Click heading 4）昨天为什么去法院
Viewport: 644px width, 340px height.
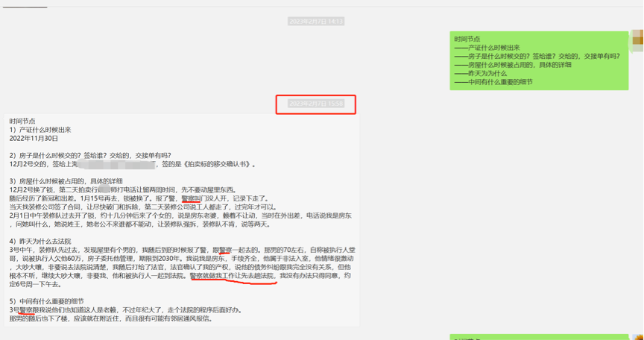pyautogui.click(x=40, y=242)
